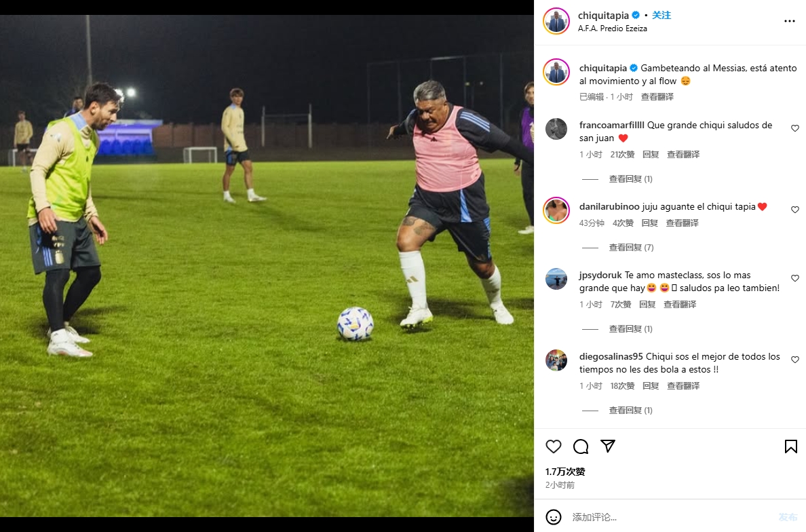
Task: View the 1.7万次赞 likes list
Action: coord(565,472)
